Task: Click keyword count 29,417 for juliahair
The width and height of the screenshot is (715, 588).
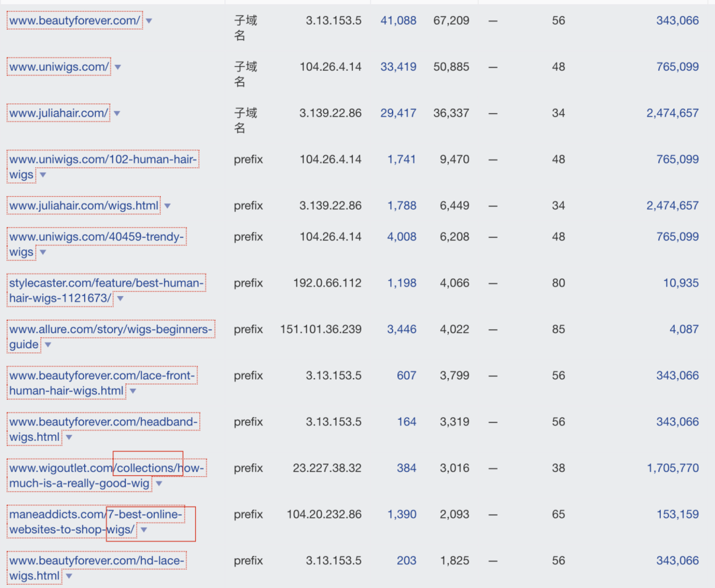Action: pos(398,113)
